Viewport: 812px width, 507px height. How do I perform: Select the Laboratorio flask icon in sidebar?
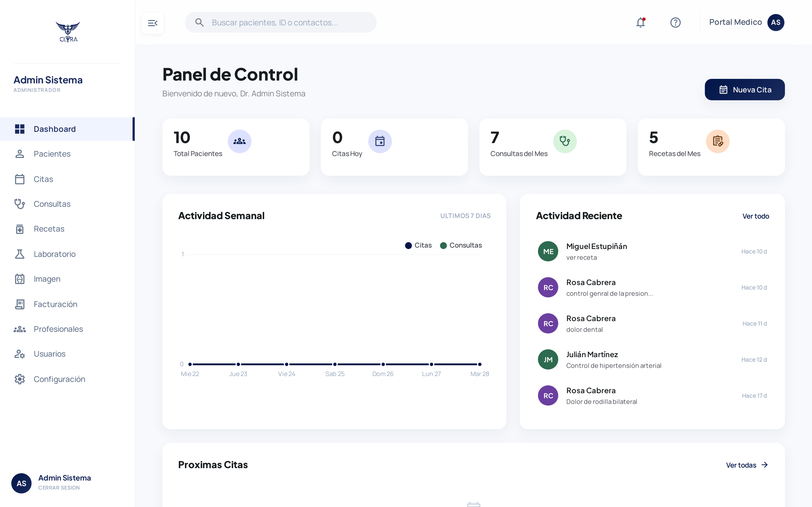click(19, 254)
